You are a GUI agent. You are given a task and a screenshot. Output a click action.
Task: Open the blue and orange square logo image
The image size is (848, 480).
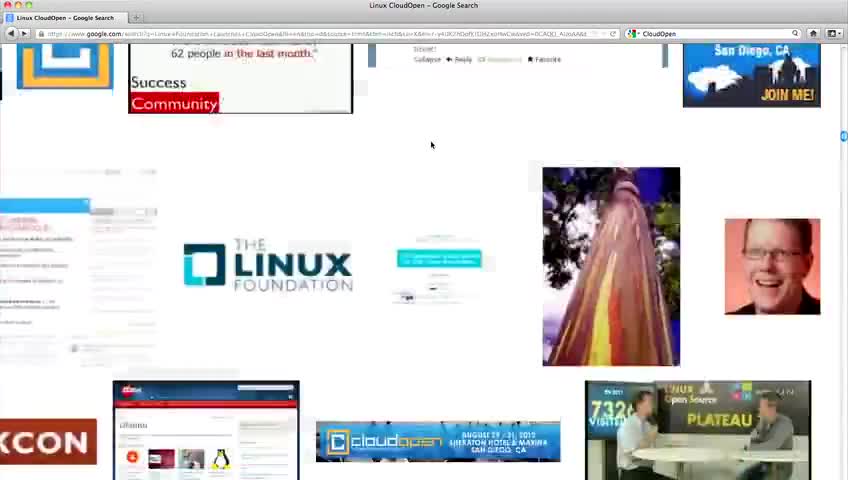point(65,66)
